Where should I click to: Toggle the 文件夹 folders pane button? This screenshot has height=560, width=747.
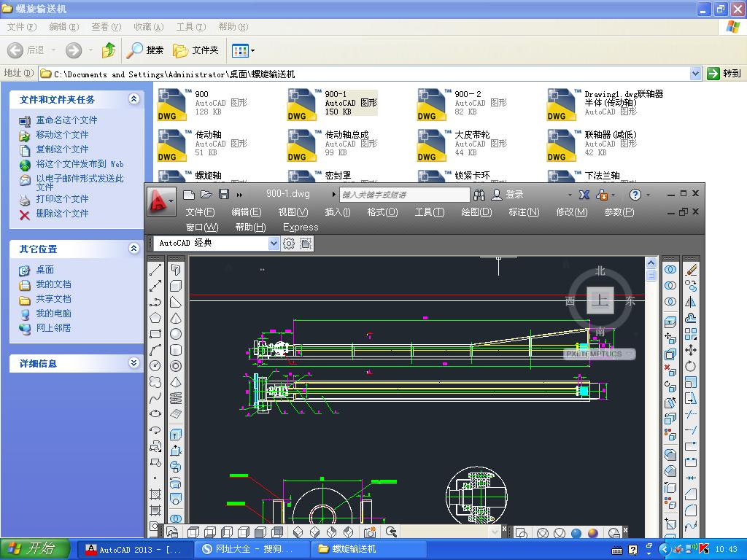click(x=196, y=50)
